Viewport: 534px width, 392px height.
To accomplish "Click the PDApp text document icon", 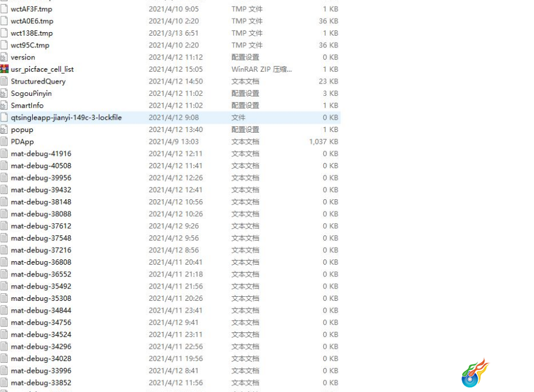I will (x=4, y=141).
